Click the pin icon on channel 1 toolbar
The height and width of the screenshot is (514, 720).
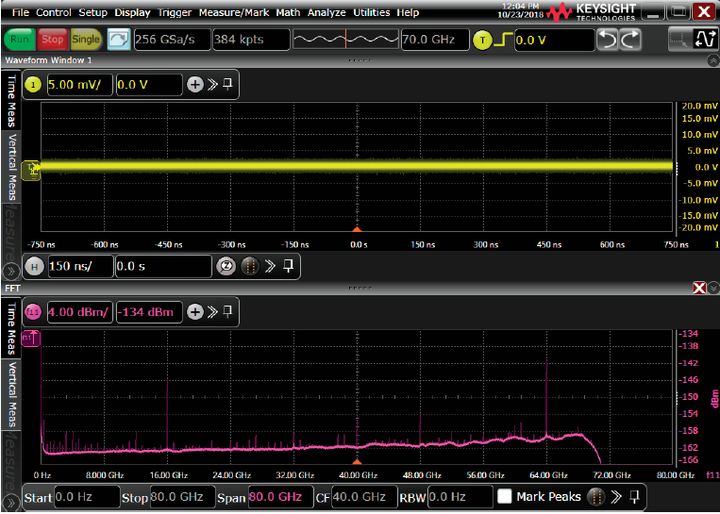point(228,84)
